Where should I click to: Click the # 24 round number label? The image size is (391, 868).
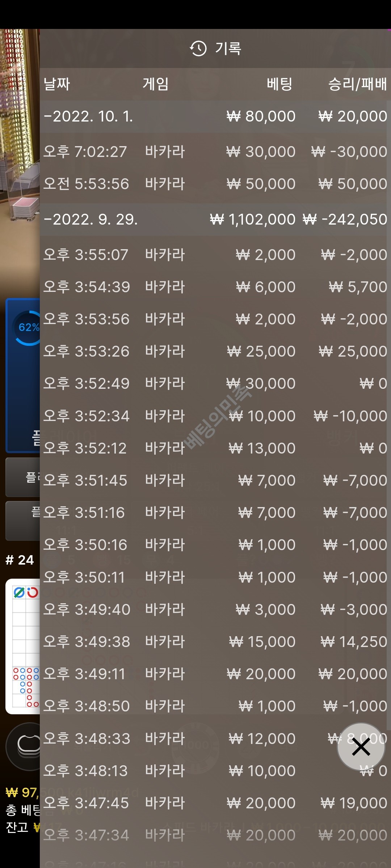(x=20, y=560)
